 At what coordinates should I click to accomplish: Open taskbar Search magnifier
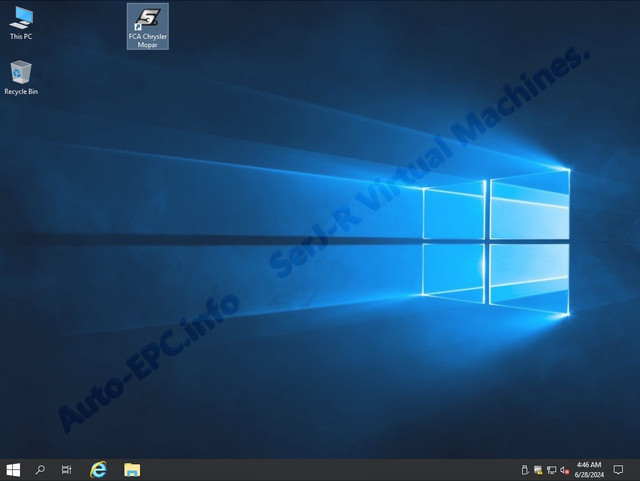(40, 470)
